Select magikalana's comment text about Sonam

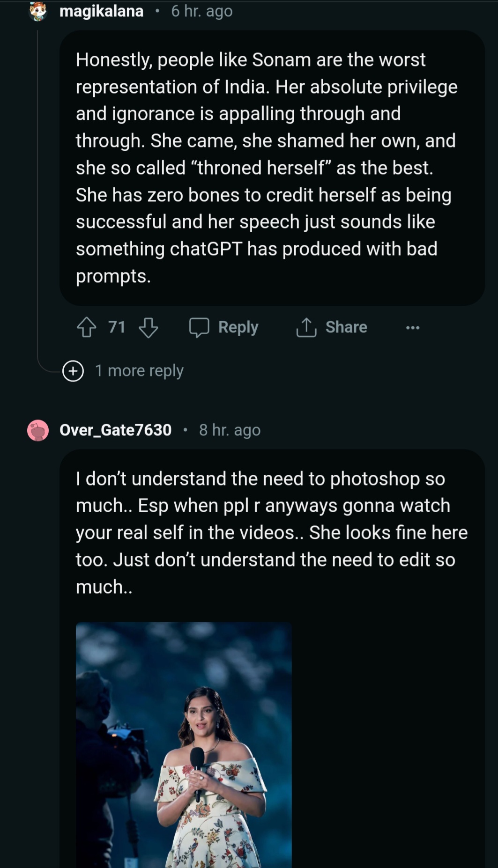[265, 168]
